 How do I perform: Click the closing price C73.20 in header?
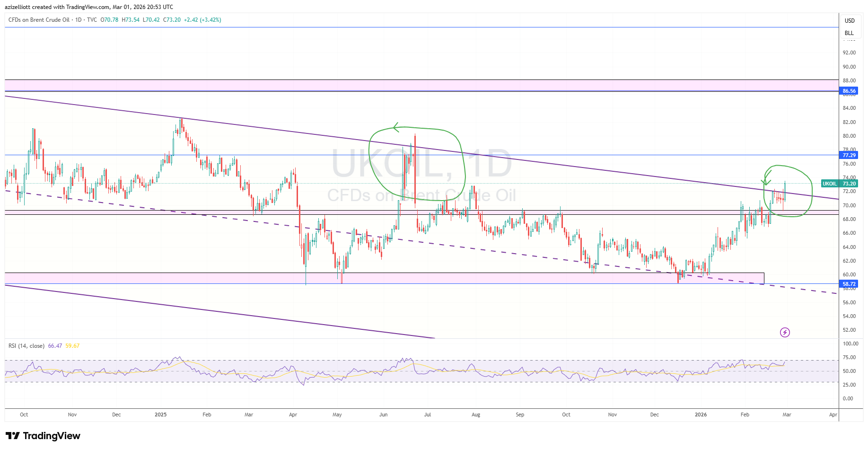click(x=172, y=20)
